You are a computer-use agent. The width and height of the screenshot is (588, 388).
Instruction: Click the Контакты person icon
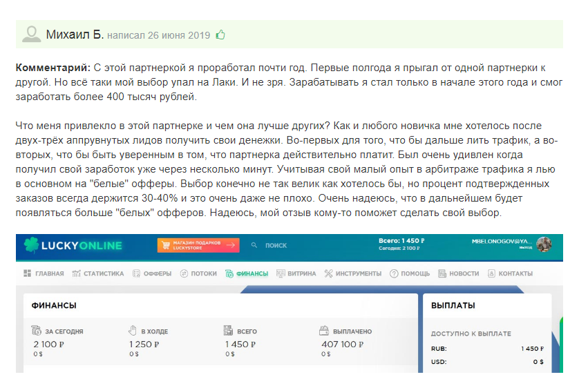click(x=491, y=273)
